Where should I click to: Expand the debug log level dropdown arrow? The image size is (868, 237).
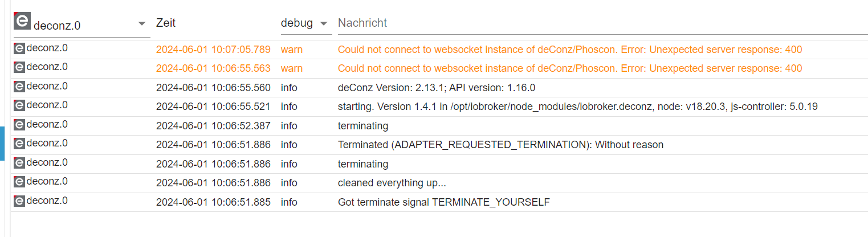(324, 23)
